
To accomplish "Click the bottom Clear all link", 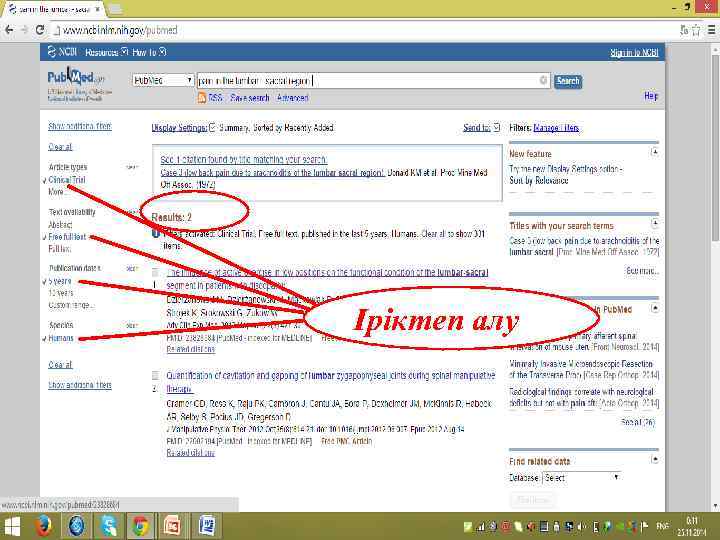I will click(60, 365).
